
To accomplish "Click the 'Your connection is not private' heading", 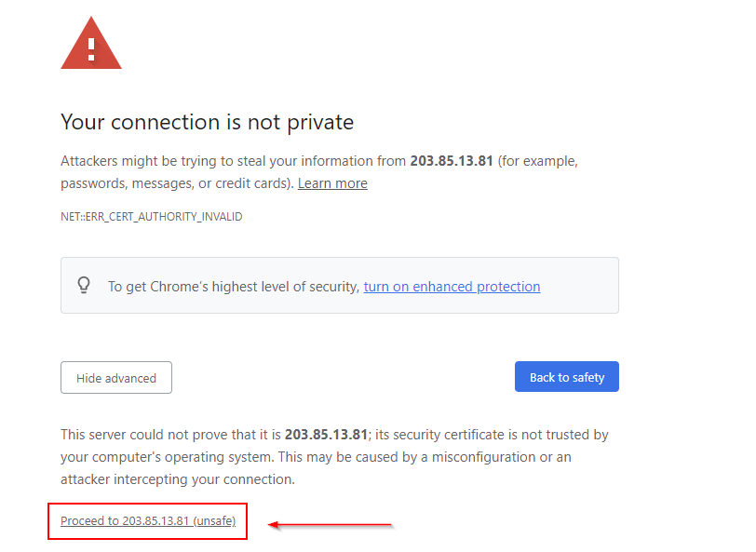I will pyautogui.click(x=207, y=122).
